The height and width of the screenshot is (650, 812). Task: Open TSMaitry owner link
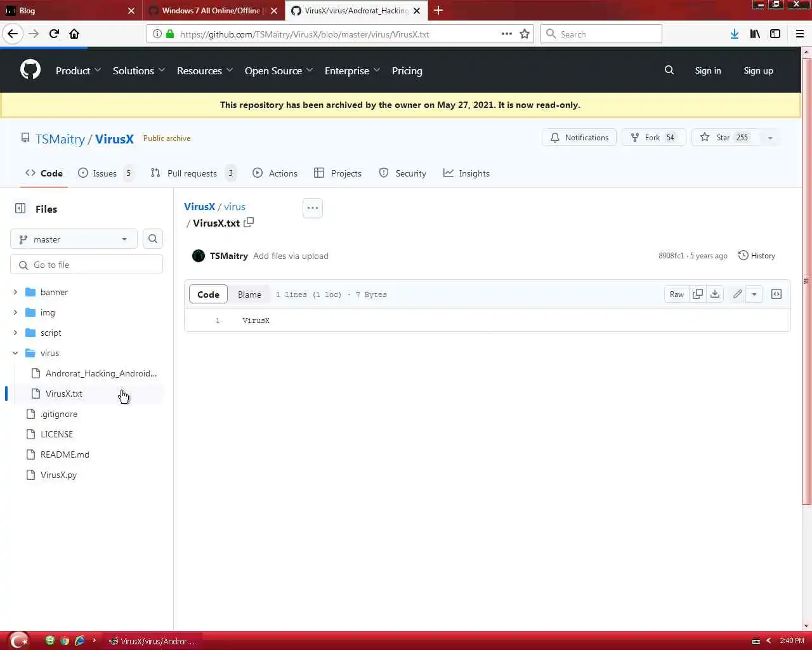[x=60, y=139]
